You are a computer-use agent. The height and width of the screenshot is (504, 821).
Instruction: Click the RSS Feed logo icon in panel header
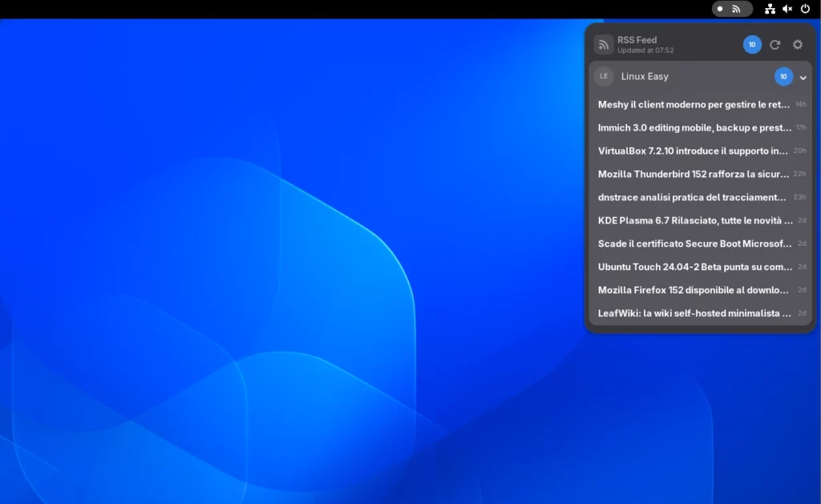pyautogui.click(x=603, y=45)
